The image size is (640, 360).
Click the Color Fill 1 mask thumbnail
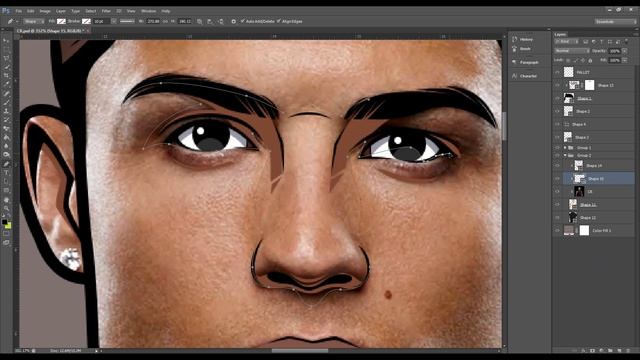click(584, 231)
